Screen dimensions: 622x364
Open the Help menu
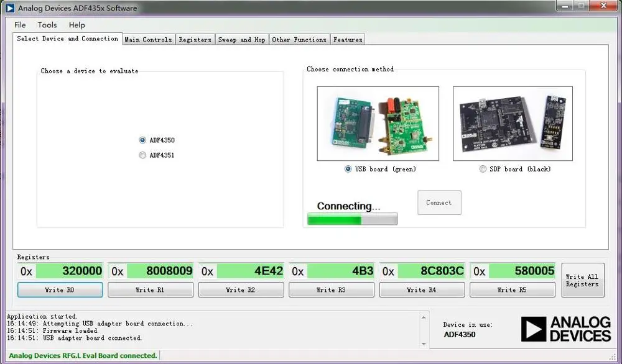point(77,25)
